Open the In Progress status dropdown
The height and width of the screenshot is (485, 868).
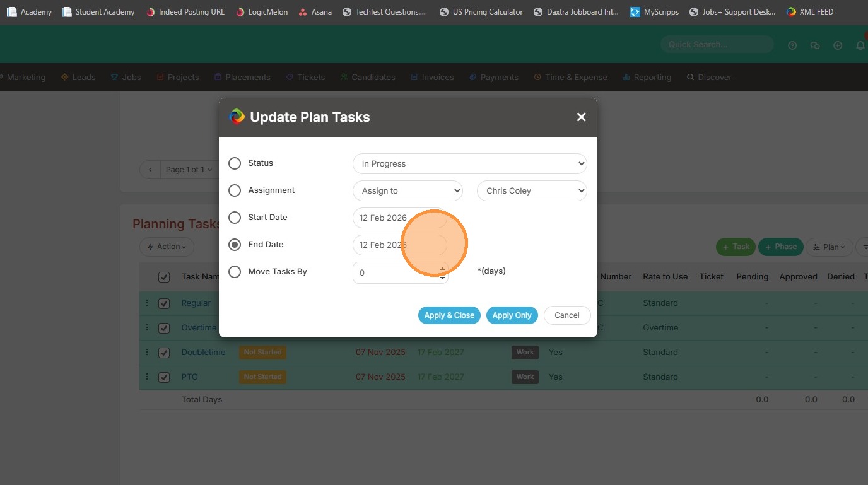[469, 164]
